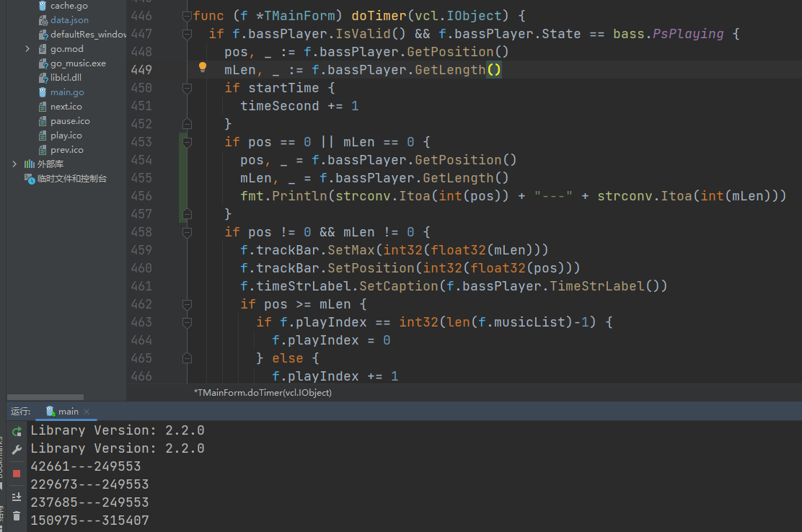Collapse the fold marker on line 453
Viewport: 802px width, 532px height.
[188, 142]
